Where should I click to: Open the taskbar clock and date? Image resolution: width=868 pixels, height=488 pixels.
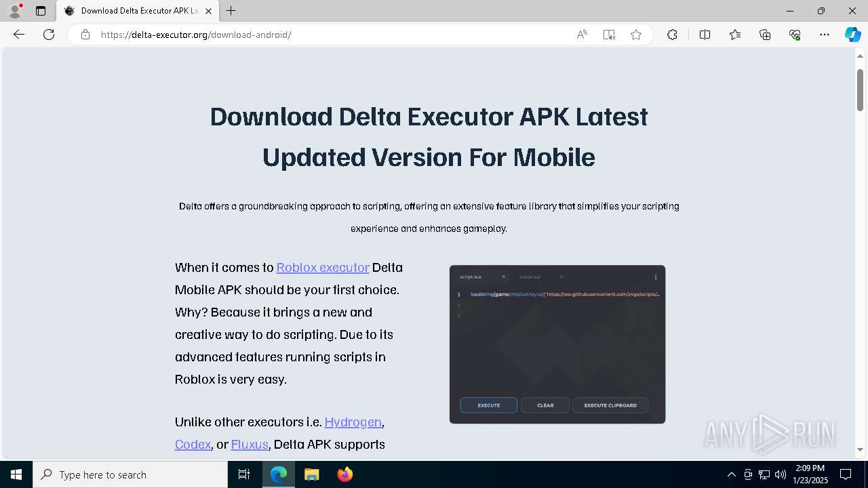[810, 474]
